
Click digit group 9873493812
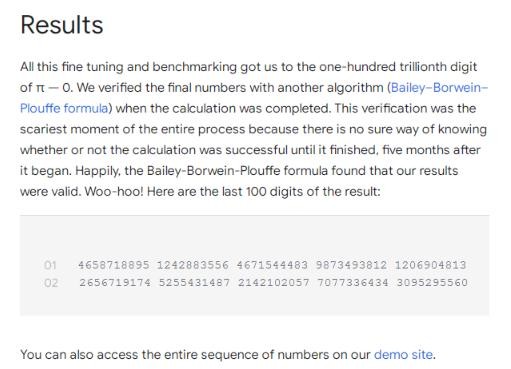(x=351, y=265)
